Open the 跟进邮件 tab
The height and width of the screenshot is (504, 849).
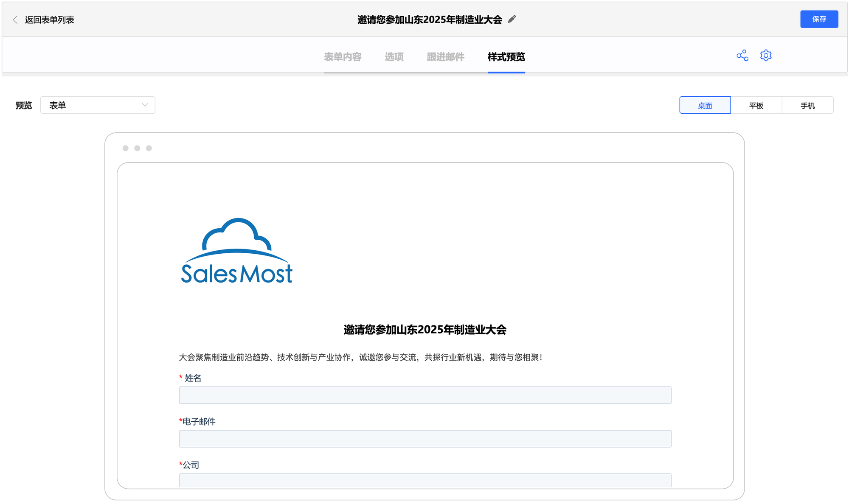(445, 57)
